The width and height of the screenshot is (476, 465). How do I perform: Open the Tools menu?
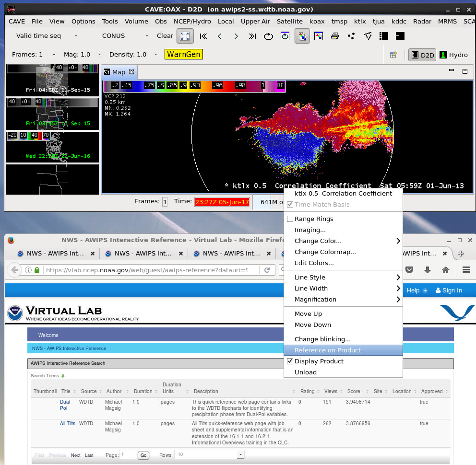(109, 21)
